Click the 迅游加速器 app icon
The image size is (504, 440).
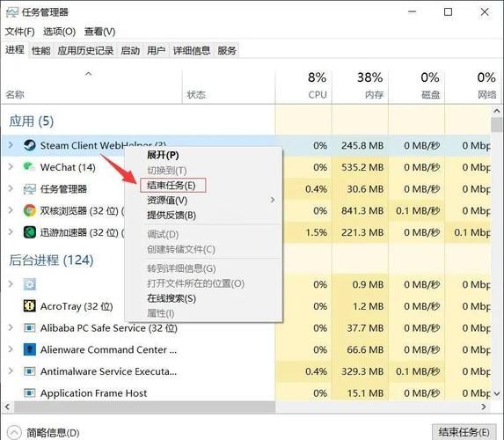coord(30,232)
